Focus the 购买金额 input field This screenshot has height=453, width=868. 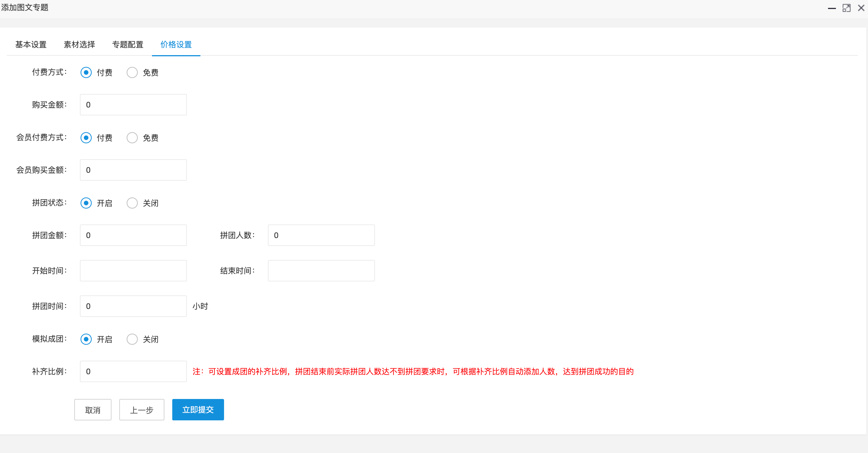[133, 105]
